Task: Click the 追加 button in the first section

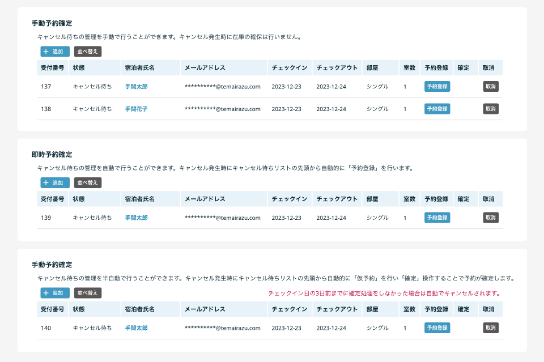Action: pyautogui.click(x=55, y=51)
